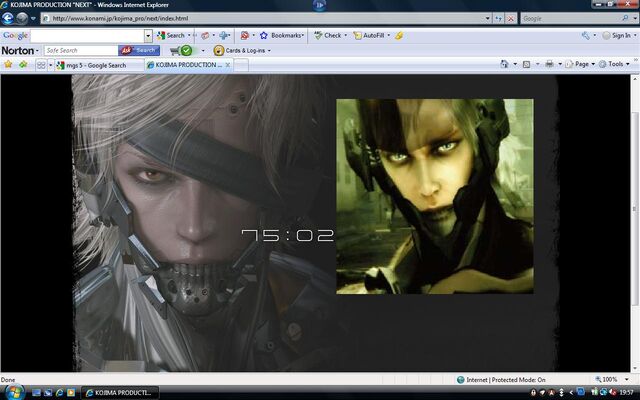640x400 pixels.
Task: Open the Google Toolbar news icon
Action: pos(205,36)
